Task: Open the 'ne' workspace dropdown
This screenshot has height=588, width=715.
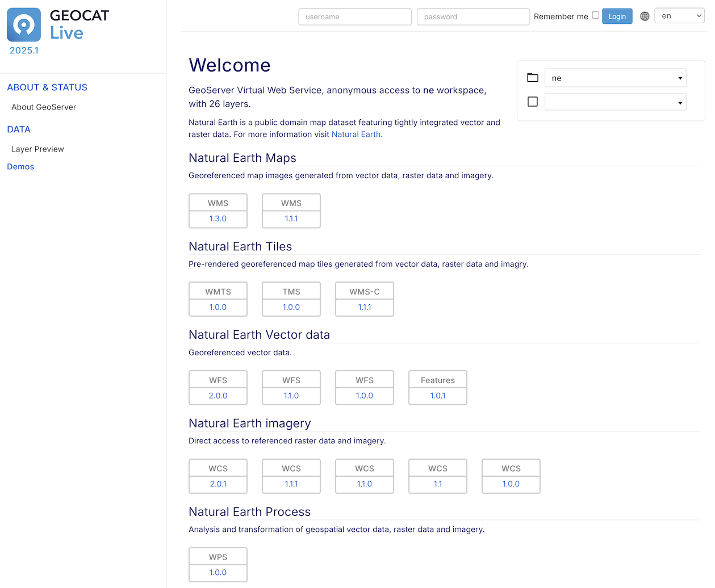Action: 616,78
